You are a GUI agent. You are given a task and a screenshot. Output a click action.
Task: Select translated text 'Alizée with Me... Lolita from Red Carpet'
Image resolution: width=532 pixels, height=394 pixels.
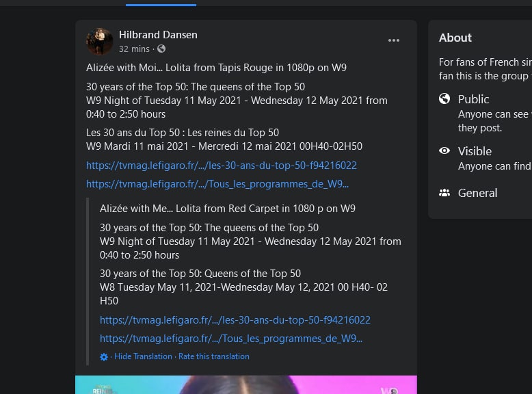pos(191,209)
